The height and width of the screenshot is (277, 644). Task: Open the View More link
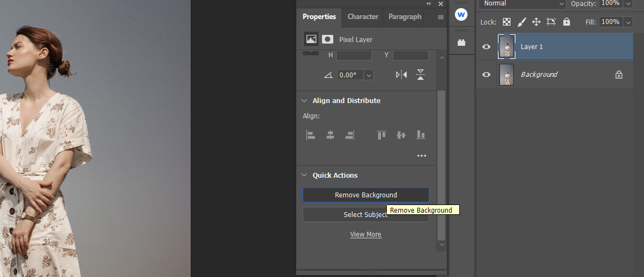click(366, 234)
